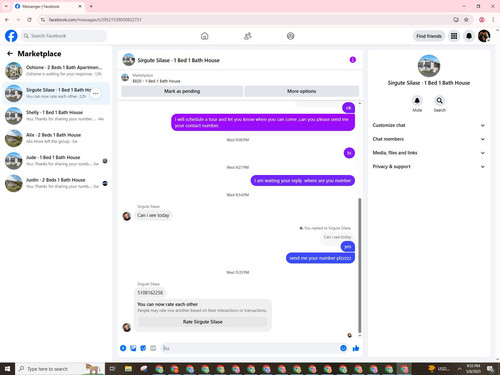Open the Alix 2 Beds 1 Bath House chat
The height and width of the screenshot is (375, 500).
(x=57, y=138)
